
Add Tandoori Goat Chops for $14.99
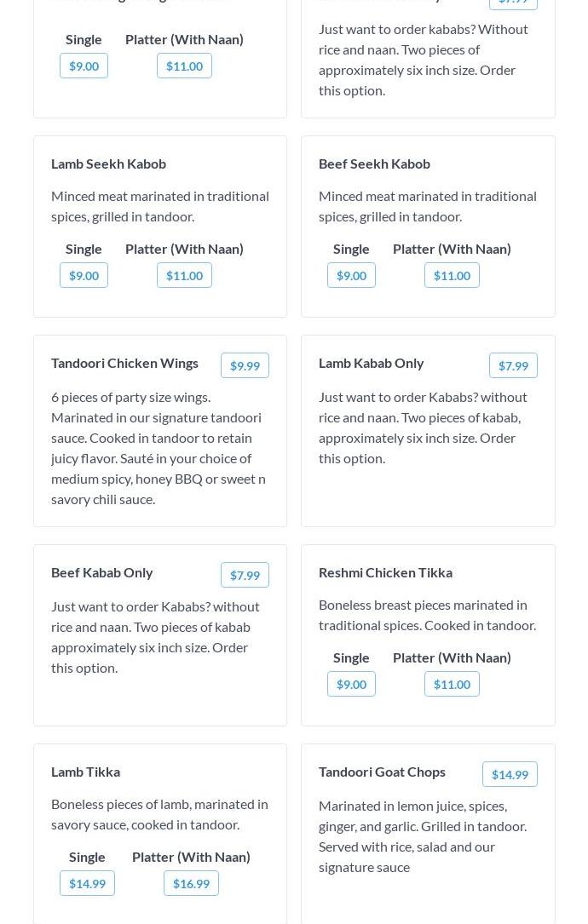tap(510, 774)
